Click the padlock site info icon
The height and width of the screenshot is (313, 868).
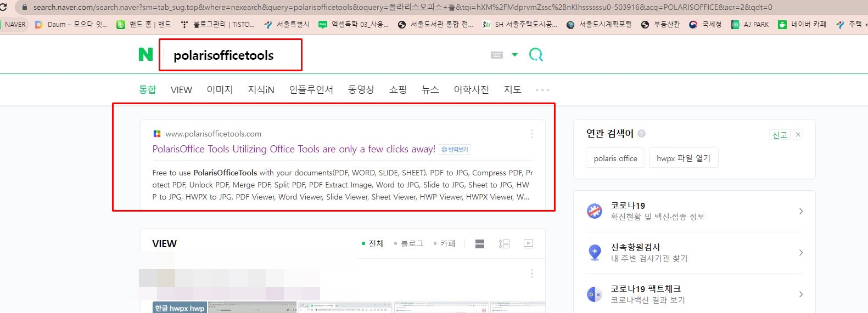click(x=24, y=7)
